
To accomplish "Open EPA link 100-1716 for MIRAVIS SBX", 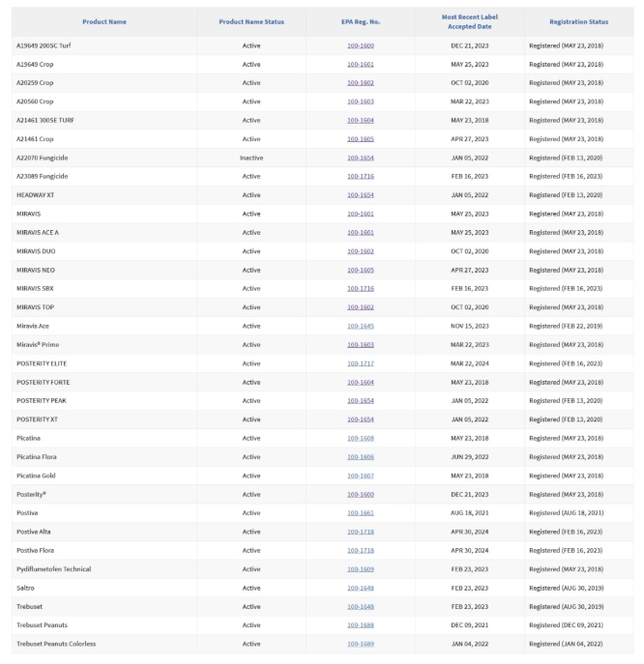I will [361, 288].
